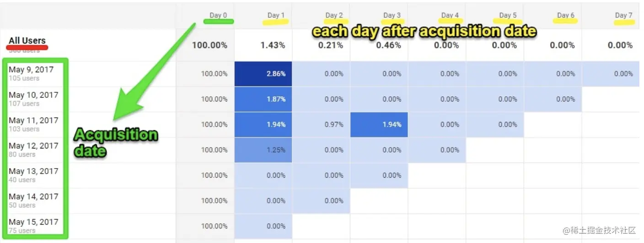Click the 1.94% cell under Day 3

click(x=379, y=124)
